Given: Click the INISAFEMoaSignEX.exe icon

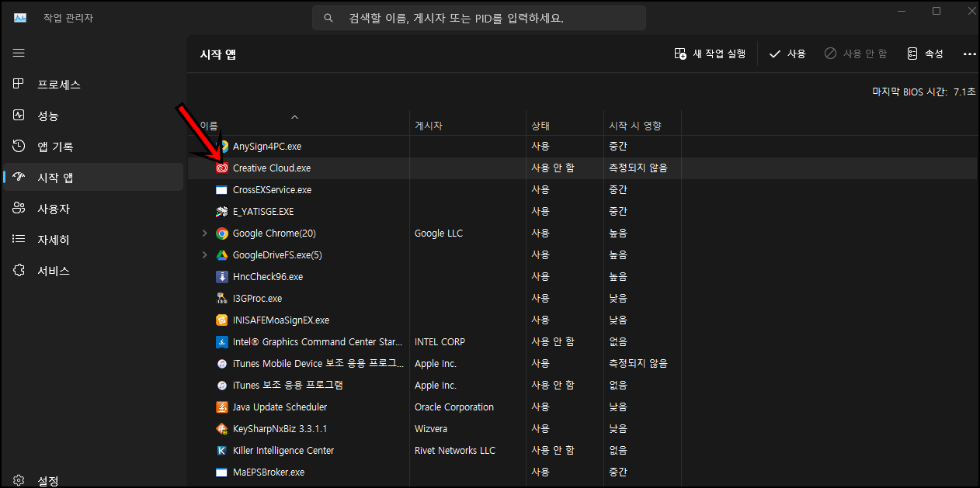Looking at the screenshot, I should (x=221, y=320).
